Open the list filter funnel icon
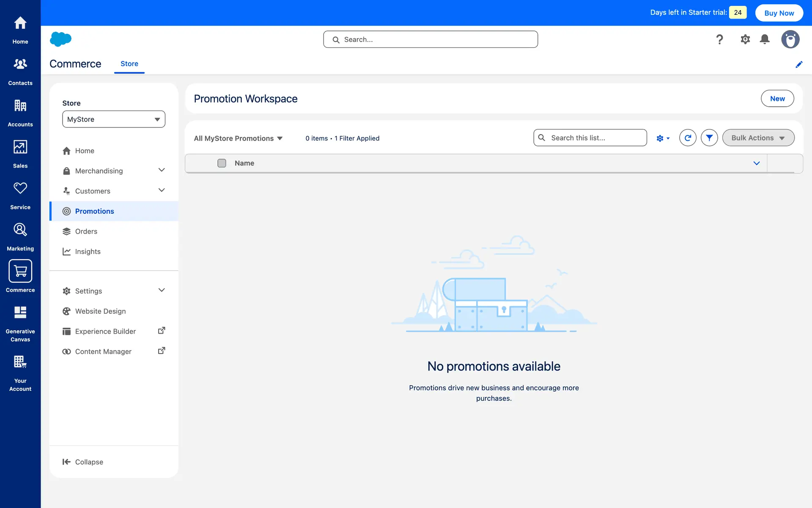812x508 pixels. 709,138
